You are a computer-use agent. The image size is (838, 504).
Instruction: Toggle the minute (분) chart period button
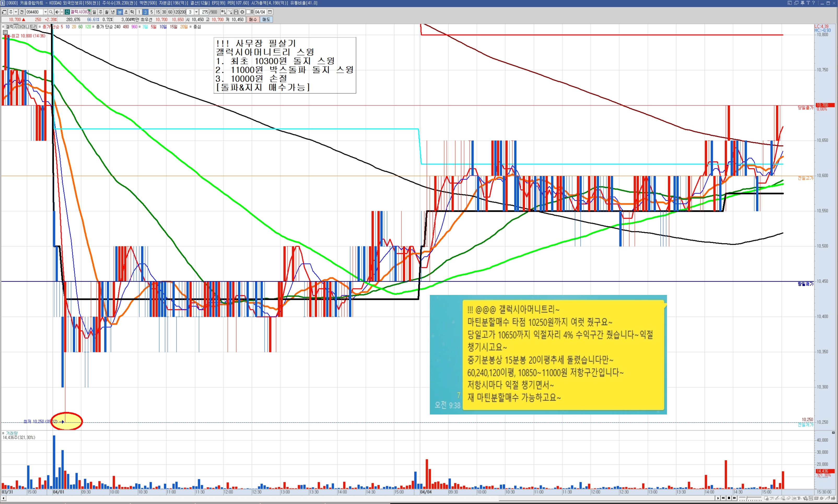click(x=120, y=12)
